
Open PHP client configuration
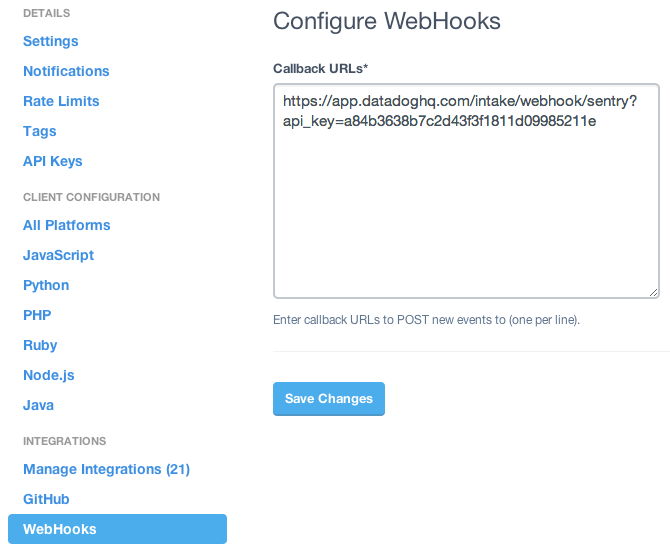[x=37, y=315]
